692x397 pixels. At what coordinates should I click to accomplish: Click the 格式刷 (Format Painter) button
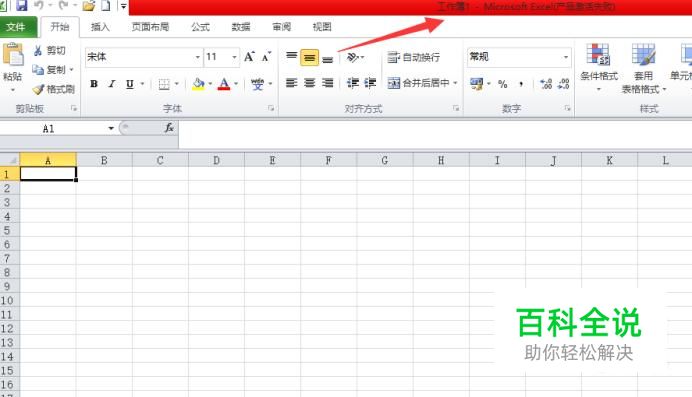coord(54,89)
